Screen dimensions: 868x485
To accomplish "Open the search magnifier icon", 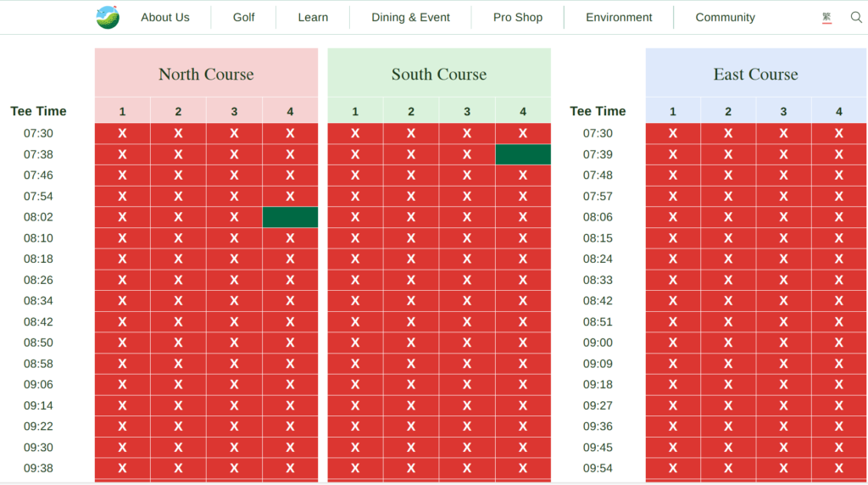I will [x=856, y=17].
